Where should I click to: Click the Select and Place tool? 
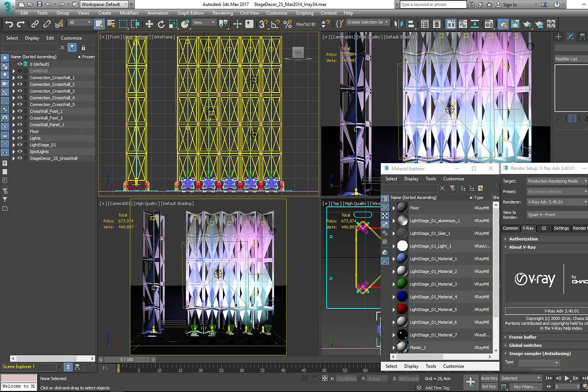(x=185, y=24)
